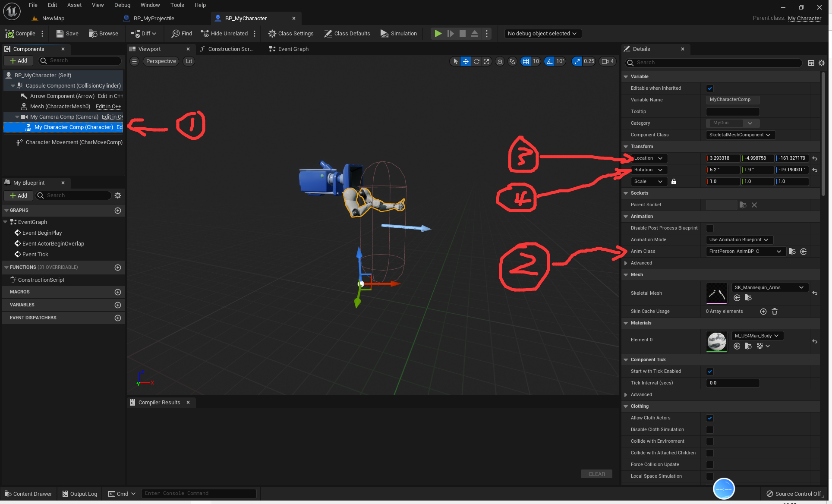Save the BP_MyCharacter blueprint
The height and width of the screenshot is (504, 832).
(x=67, y=33)
